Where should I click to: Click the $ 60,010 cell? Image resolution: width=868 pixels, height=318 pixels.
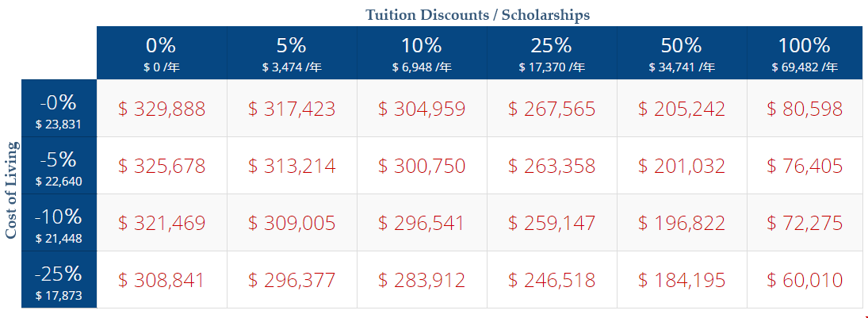(804, 280)
